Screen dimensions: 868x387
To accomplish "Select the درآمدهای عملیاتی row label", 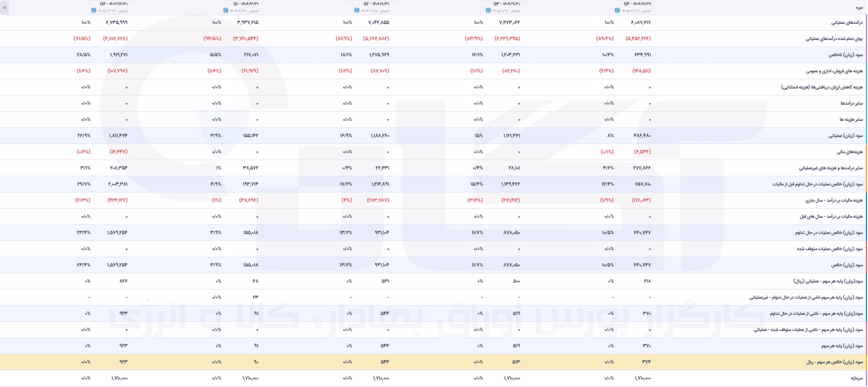I will pyautogui.click(x=847, y=23).
